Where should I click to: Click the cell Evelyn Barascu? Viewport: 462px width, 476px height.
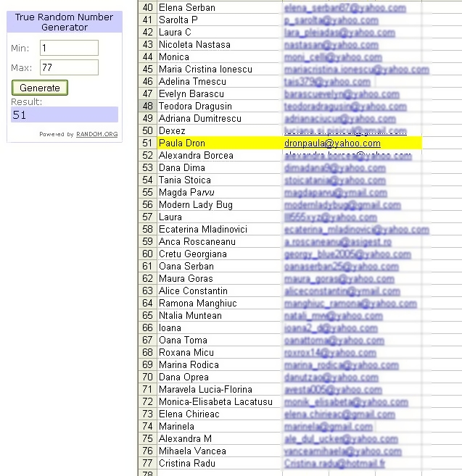(220, 93)
